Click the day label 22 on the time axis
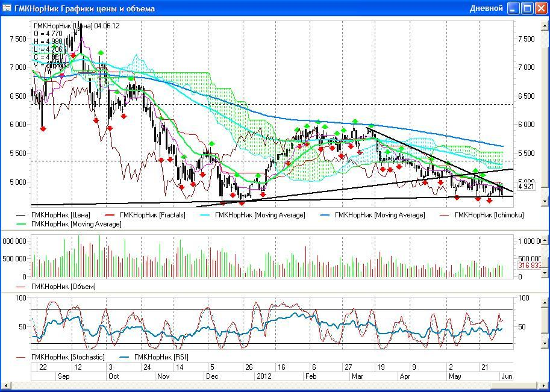Image resolution: width=550 pixels, height=392 pixels. 43,367
